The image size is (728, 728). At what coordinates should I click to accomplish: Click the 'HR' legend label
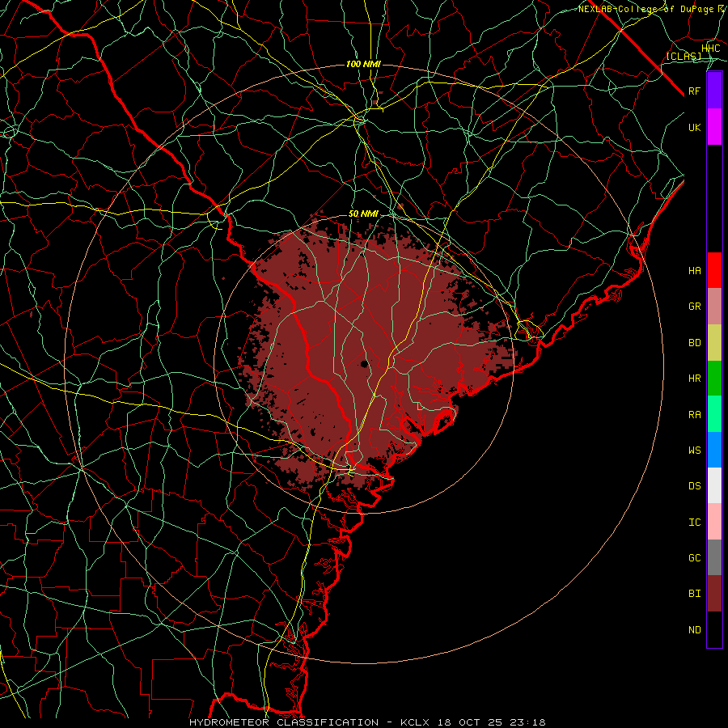(694, 379)
